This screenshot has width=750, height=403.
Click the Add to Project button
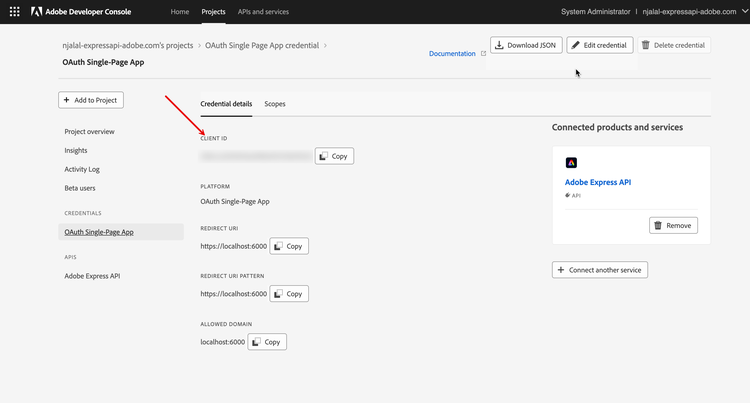(91, 100)
